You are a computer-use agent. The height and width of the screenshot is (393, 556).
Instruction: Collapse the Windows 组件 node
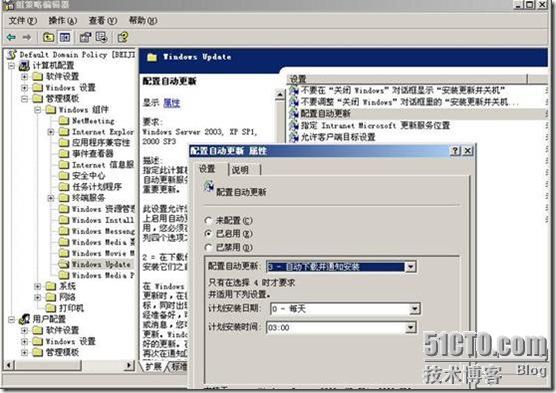pos(38,110)
